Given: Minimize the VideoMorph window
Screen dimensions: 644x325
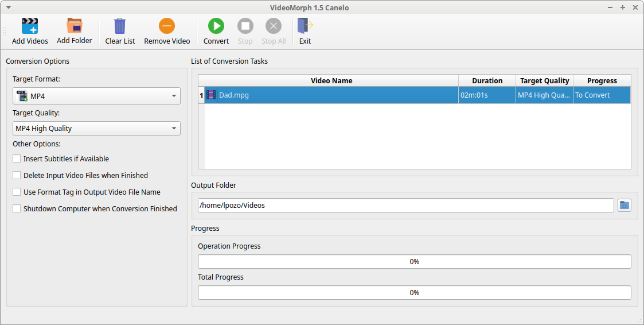Looking at the screenshot, I should pos(611,7).
